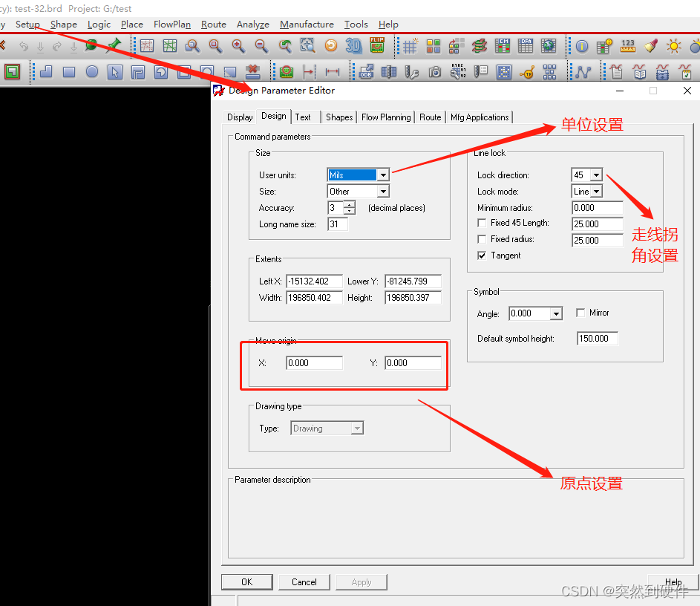Click the Move origin Y field
Screen dimensions: 700x606
click(x=413, y=363)
